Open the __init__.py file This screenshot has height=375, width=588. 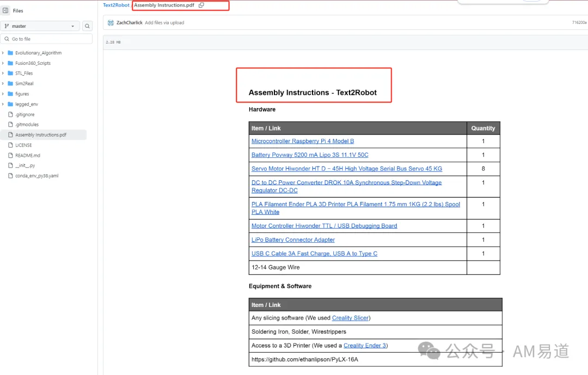pos(25,165)
